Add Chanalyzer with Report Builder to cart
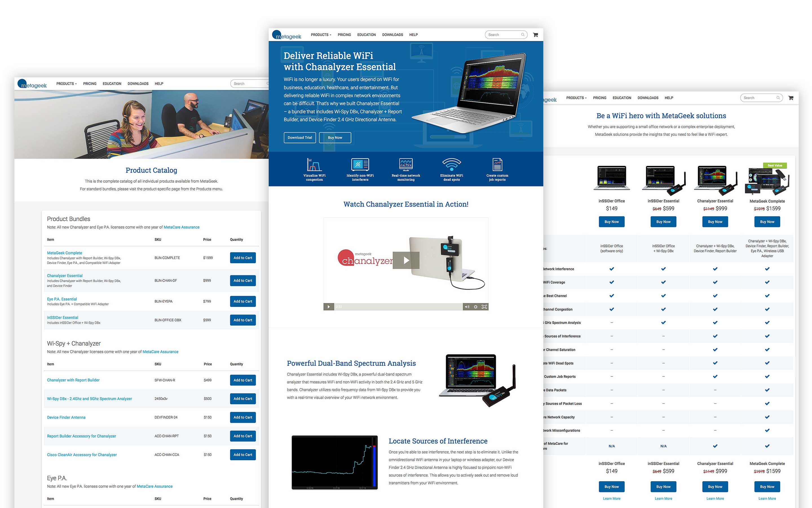This screenshot has height=508, width=812. tap(242, 380)
